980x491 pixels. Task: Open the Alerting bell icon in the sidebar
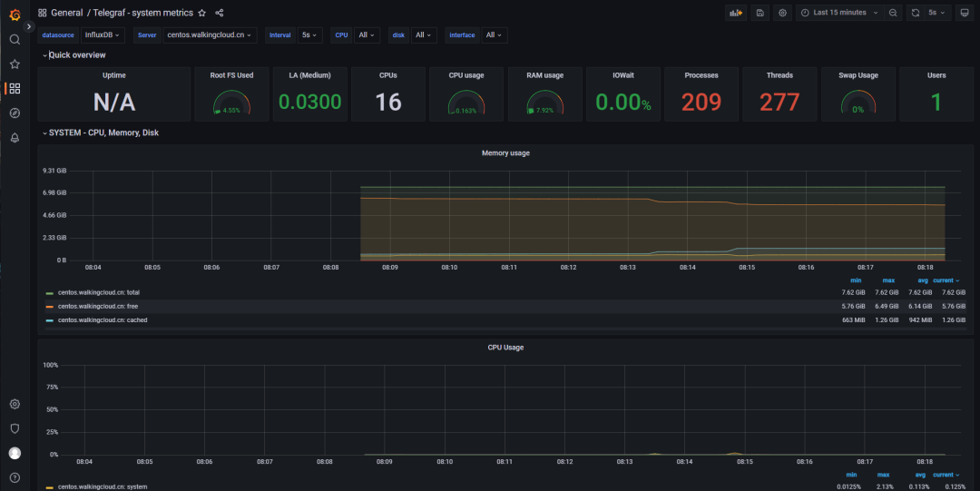click(x=15, y=138)
